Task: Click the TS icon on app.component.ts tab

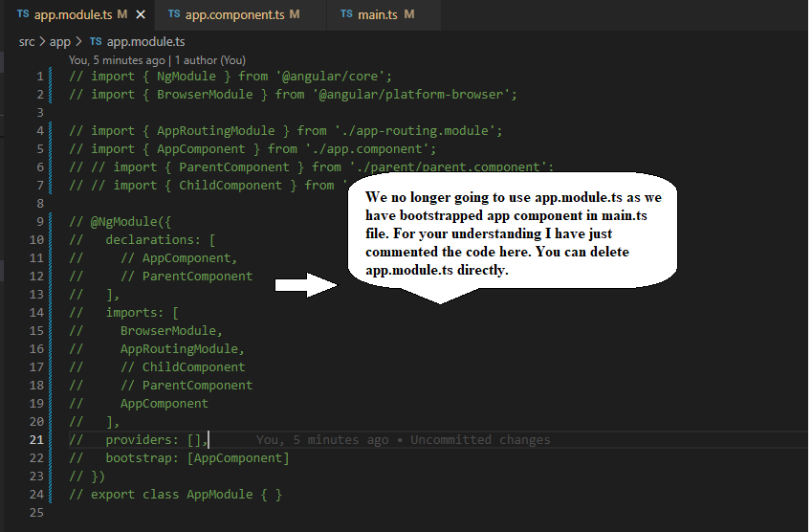Action: (174, 14)
